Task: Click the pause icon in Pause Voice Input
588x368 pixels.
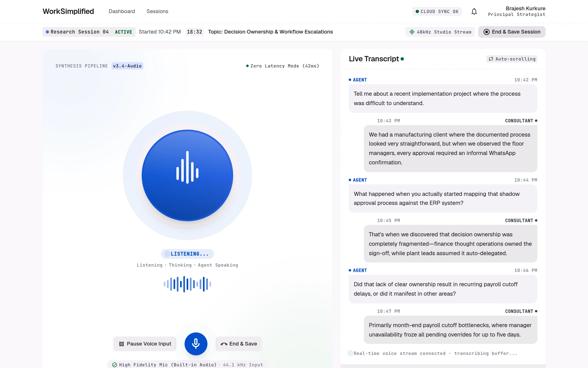Action: pos(121,344)
